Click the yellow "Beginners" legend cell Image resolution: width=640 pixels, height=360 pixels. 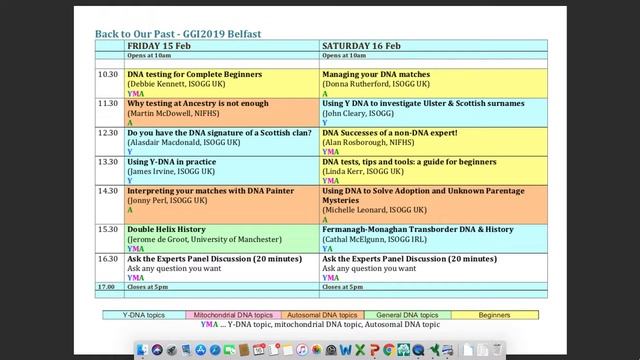[x=495, y=315]
